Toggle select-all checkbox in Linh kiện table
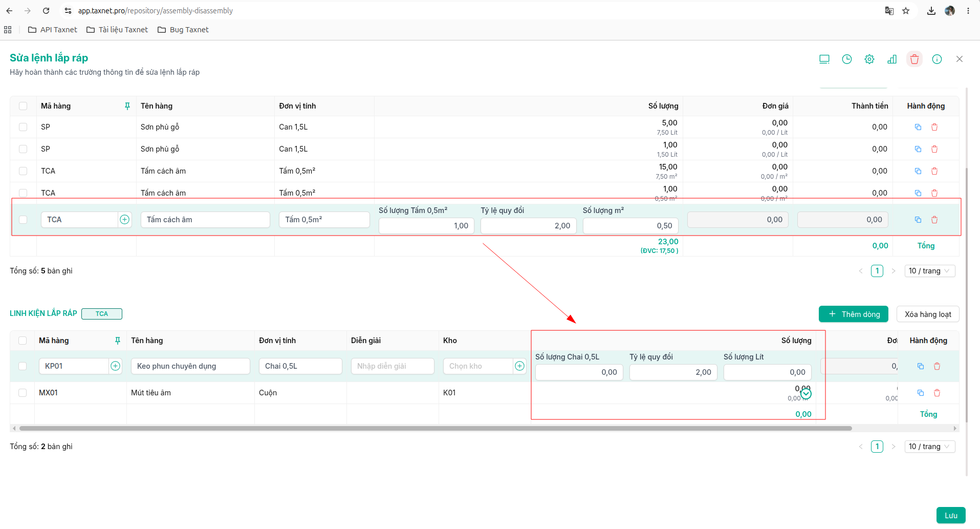The width and height of the screenshot is (980, 529). (23, 341)
